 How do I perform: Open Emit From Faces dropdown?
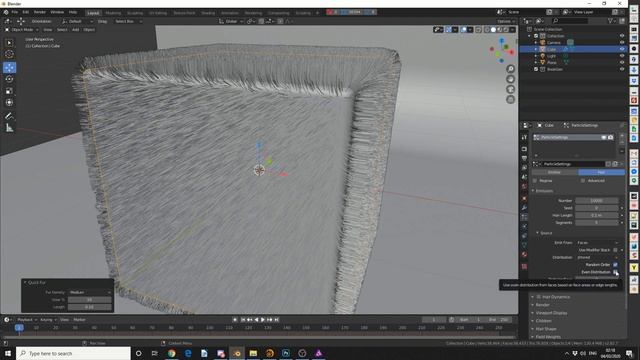click(x=597, y=242)
